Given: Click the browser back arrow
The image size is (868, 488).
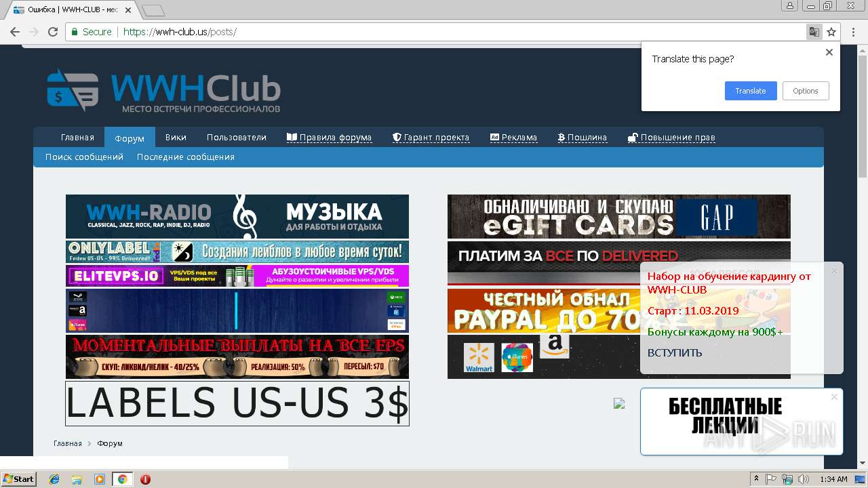Looking at the screenshot, I should [14, 32].
